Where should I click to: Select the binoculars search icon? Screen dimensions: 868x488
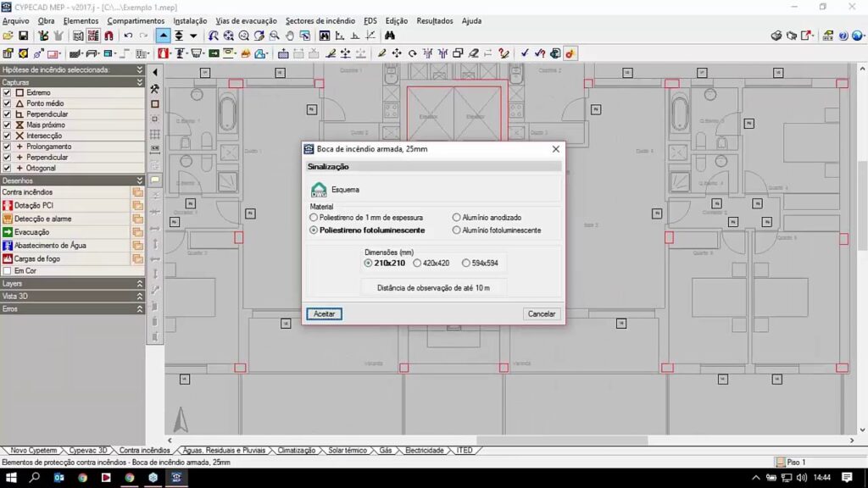[390, 36]
